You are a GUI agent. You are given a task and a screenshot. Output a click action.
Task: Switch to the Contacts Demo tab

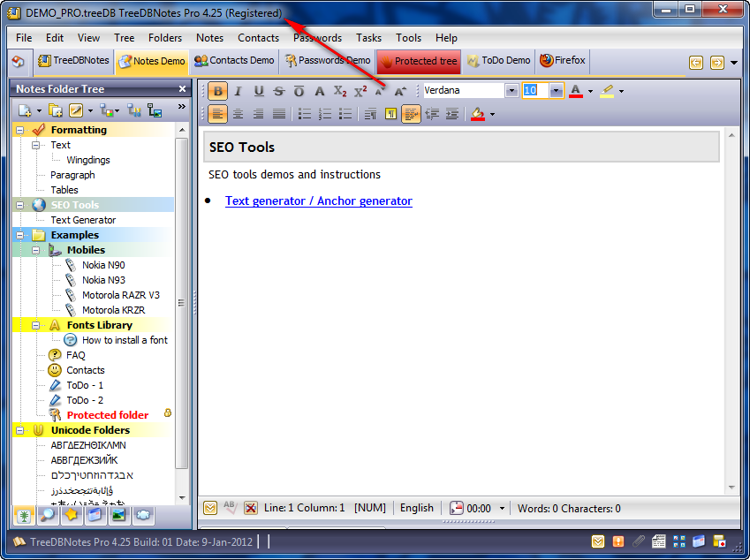(x=234, y=61)
